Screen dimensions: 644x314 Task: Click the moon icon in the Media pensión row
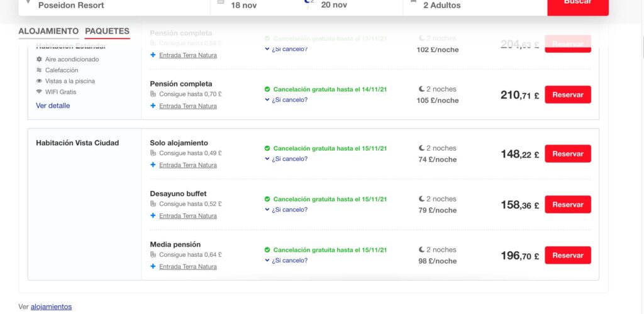tap(421, 250)
